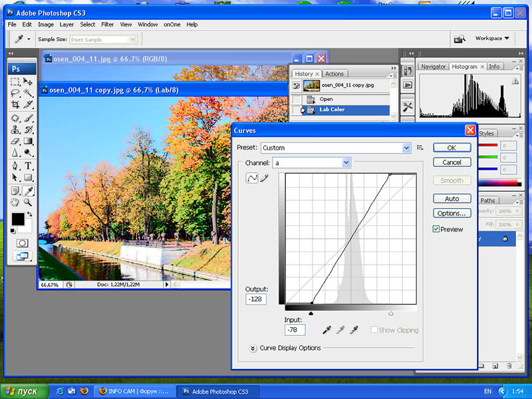
Task: Select the Pen tool
Action: 15,166
